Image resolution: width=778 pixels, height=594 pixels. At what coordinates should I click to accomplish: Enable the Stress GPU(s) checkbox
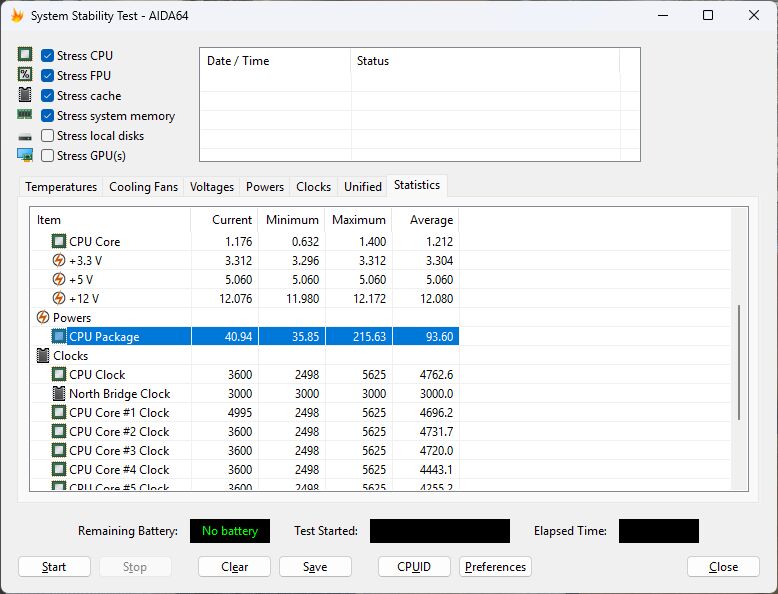coord(47,155)
